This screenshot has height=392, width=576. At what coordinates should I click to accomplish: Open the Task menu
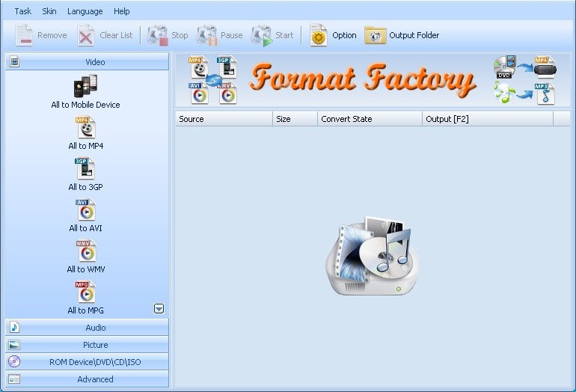coord(22,11)
